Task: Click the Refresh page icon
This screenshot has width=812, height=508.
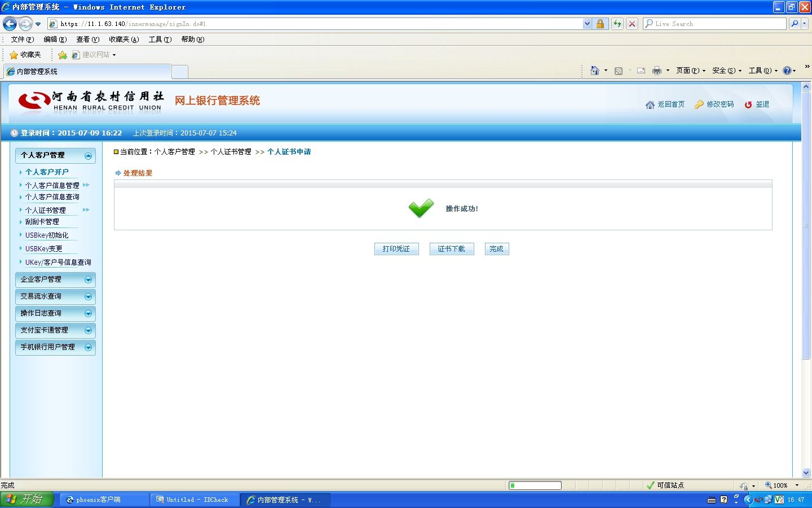Action: tap(617, 24)
